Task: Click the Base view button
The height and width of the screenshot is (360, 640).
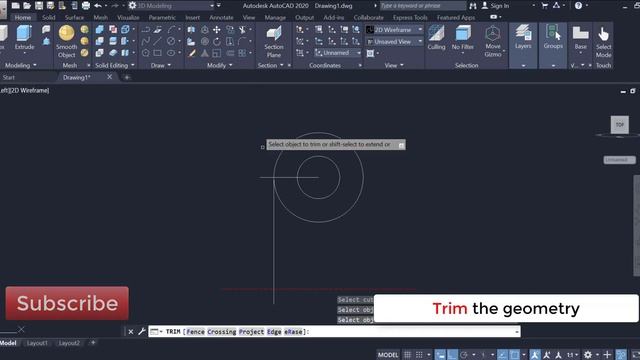Action: coord(580,37)
